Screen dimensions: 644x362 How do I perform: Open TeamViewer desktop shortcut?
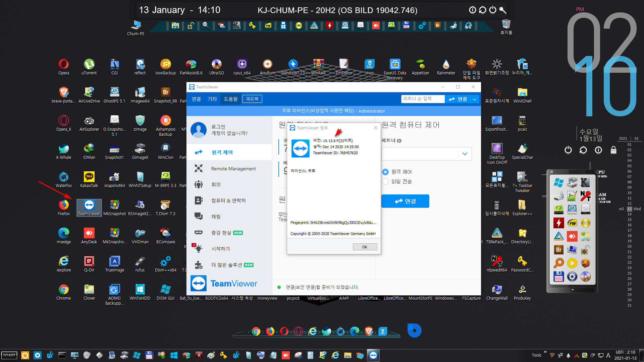(89, 207)
